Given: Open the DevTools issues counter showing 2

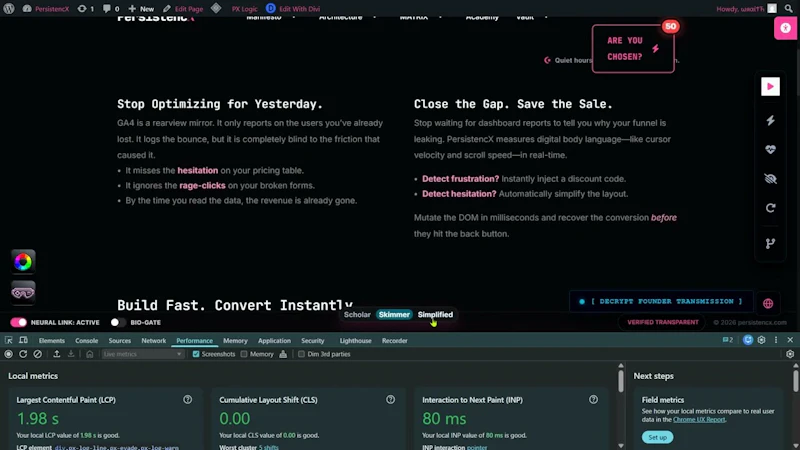Looking at the screenshot, I should tap(728, 340).
